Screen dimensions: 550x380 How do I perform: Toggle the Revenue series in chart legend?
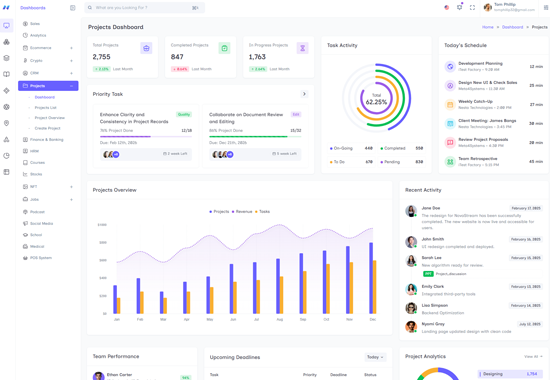242,212
